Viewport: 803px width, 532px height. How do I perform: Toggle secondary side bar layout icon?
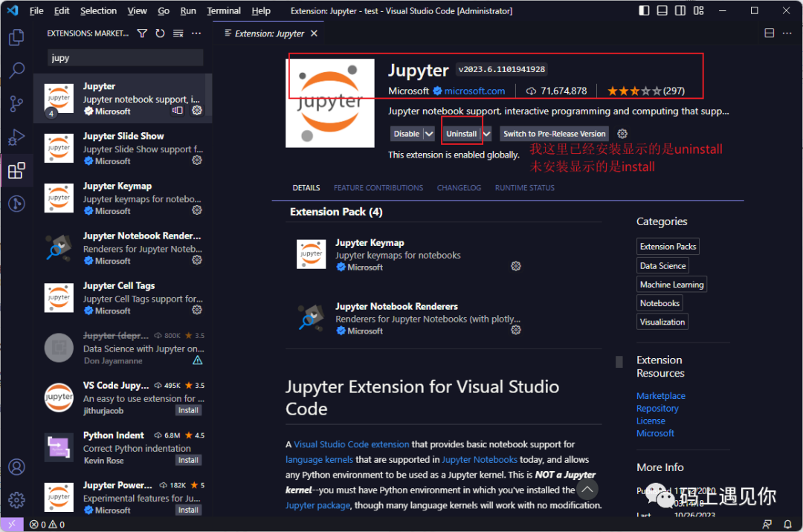[x=680, y=10]
